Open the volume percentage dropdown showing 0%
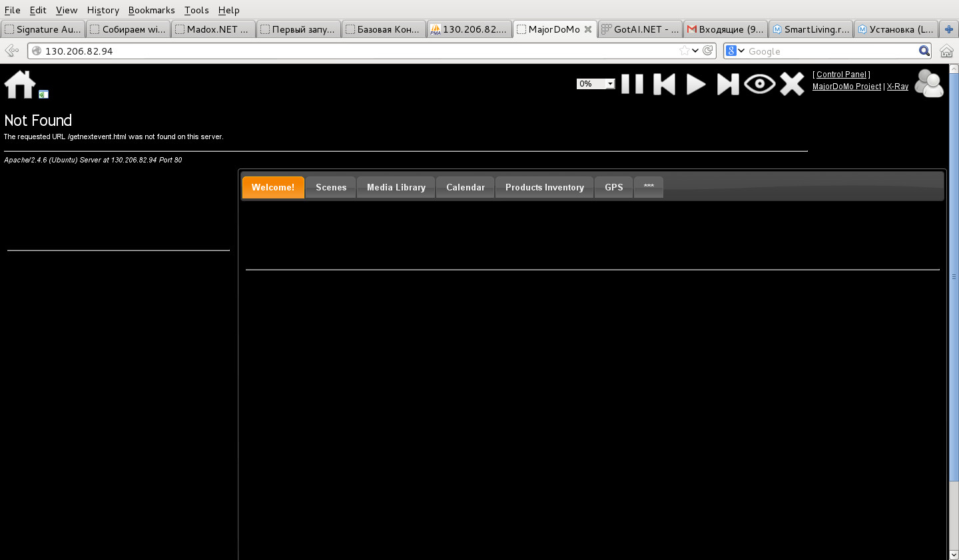The image size is (959, 560). (x=596, y=84)
